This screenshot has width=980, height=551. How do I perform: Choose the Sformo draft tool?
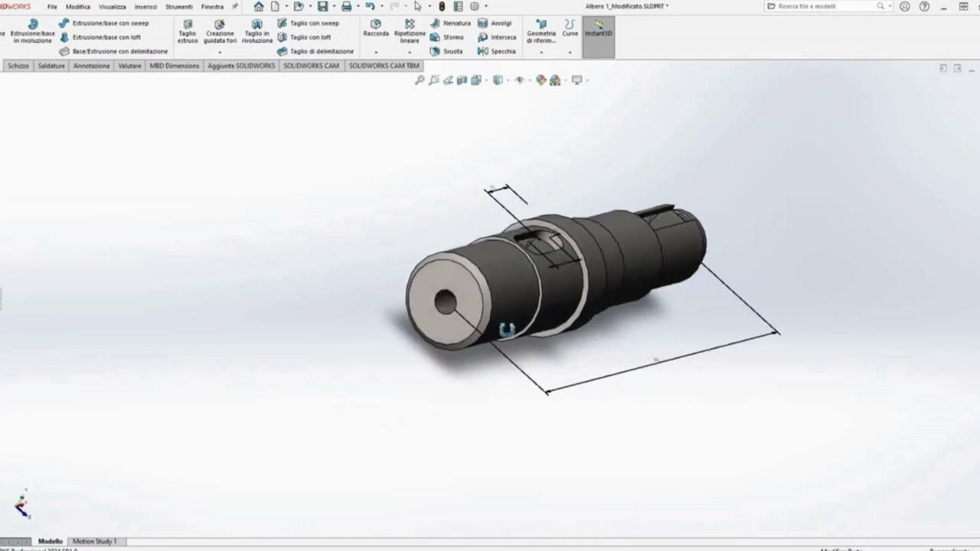click(447, 37)
